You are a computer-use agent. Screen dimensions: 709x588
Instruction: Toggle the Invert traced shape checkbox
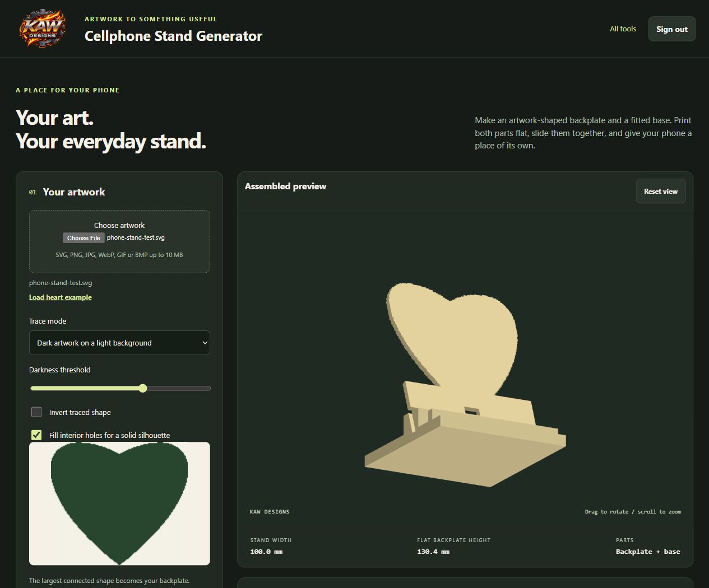click(x=36, y=412)
